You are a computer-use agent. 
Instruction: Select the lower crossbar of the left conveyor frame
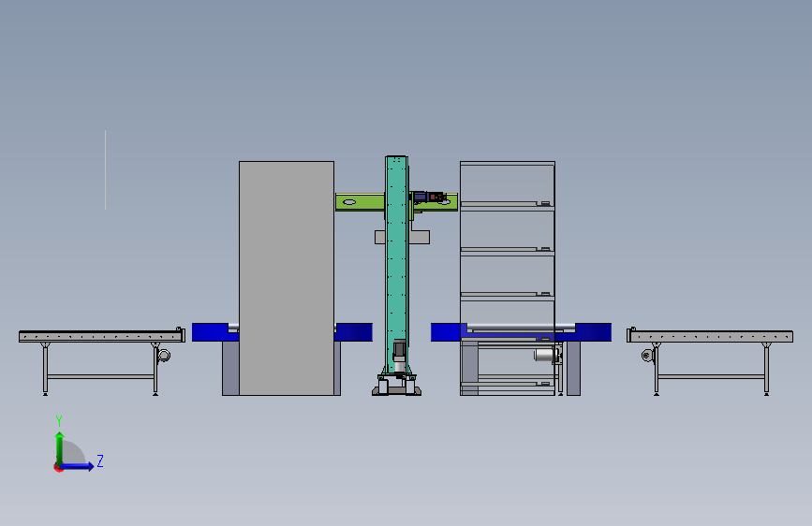click(x=100, y=377)
